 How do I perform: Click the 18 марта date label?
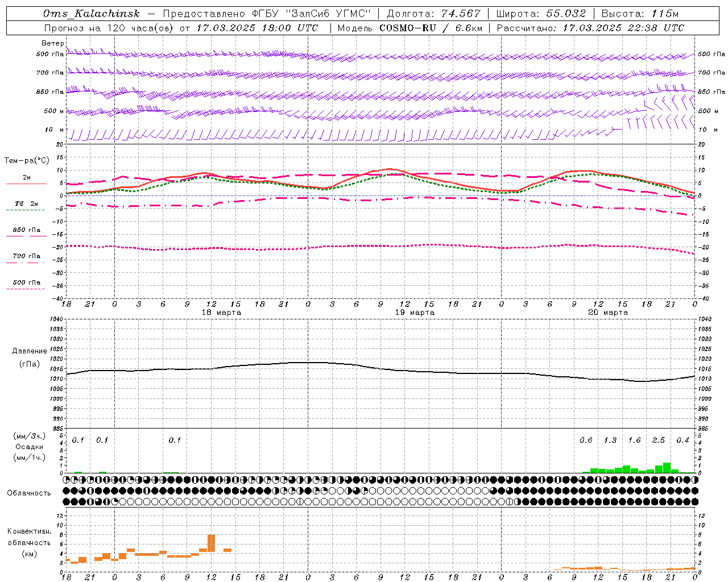[222, 313]
